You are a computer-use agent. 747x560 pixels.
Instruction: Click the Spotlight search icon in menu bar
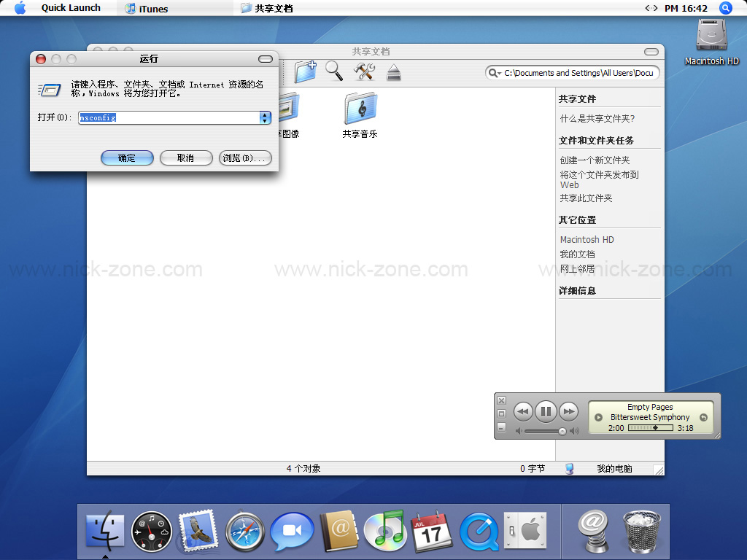(726, 8)
